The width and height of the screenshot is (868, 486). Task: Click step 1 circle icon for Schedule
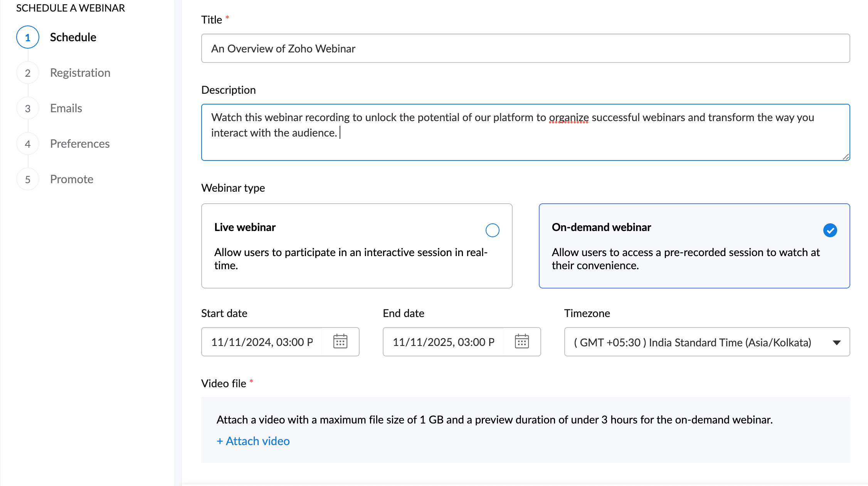point(28,37)
